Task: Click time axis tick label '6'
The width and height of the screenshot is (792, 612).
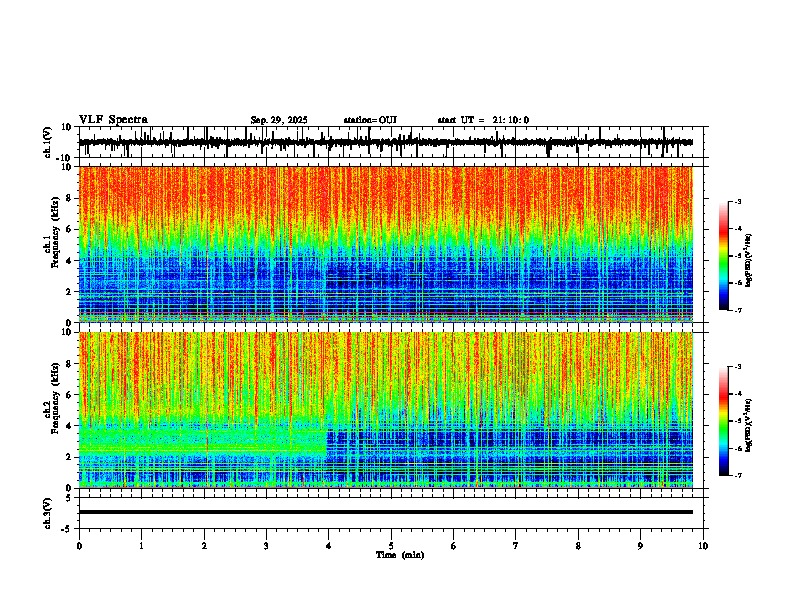Action: tap(454, 546)
